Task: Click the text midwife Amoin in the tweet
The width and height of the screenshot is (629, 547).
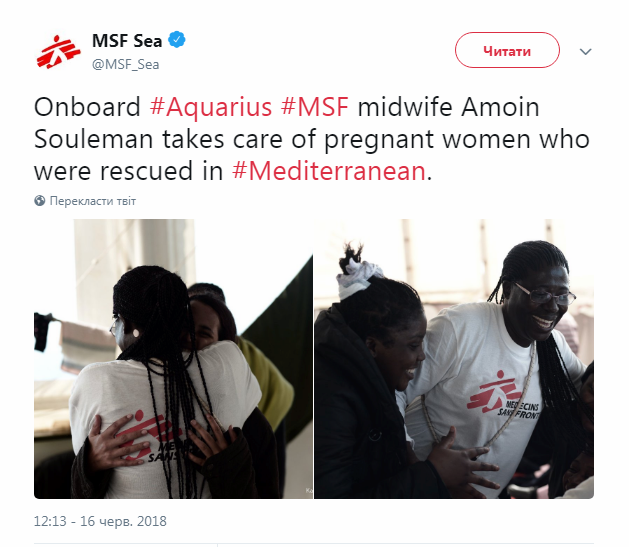Action: pyautogui.click(x=448, y=107)
